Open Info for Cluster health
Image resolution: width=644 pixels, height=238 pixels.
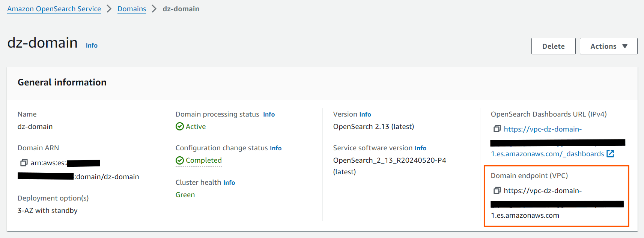point(229,183)
